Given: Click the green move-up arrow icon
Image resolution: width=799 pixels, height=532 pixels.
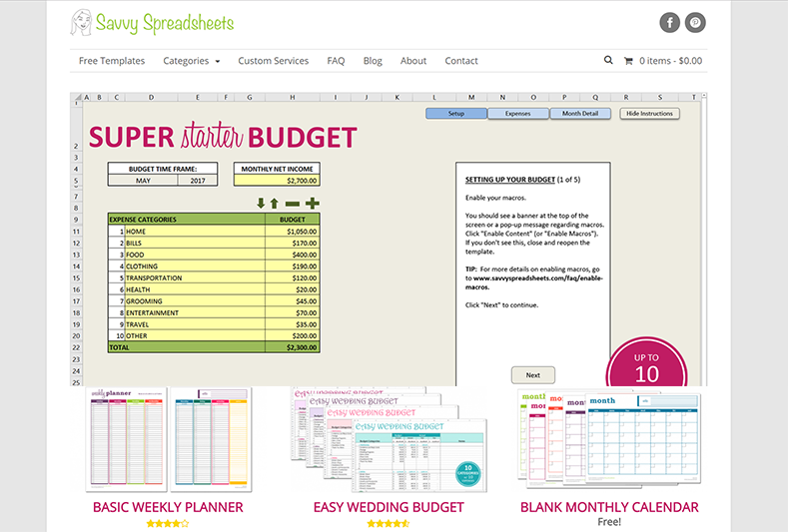Looking at the screenshot, I should [274, 204].
